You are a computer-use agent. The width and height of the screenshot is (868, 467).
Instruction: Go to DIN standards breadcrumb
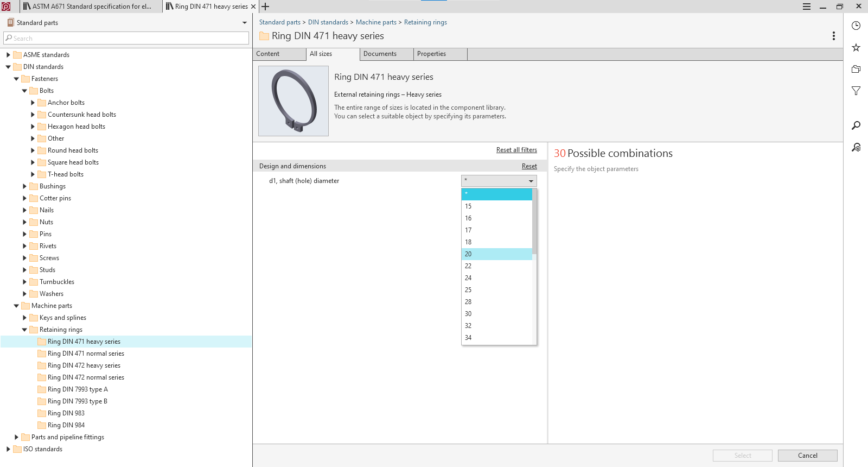pyautogui.click(x=328, y=22)
